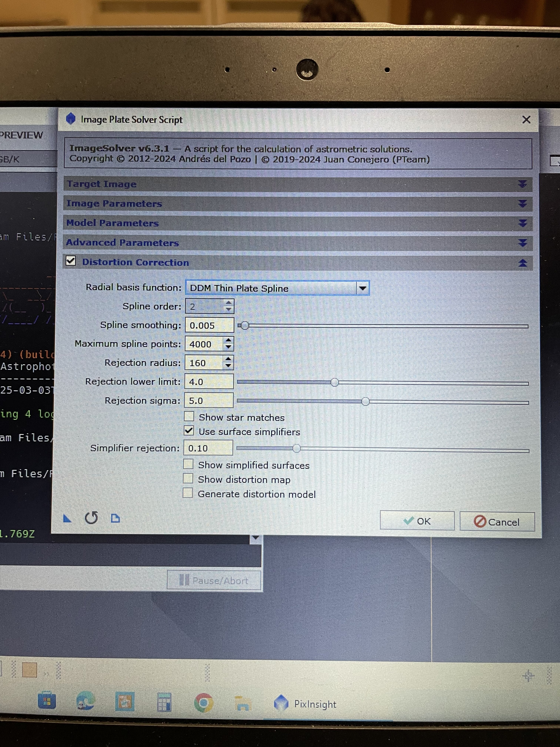Increase Maximum spline points with up arrow
Image resolution: width=560 pixels, height=747 pixels.
229,340
